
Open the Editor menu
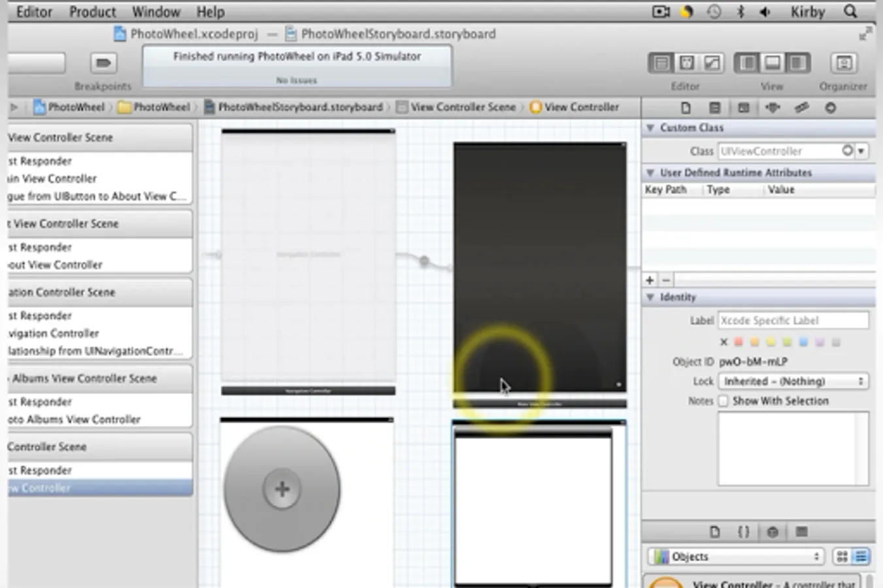(x=33, y=11)
